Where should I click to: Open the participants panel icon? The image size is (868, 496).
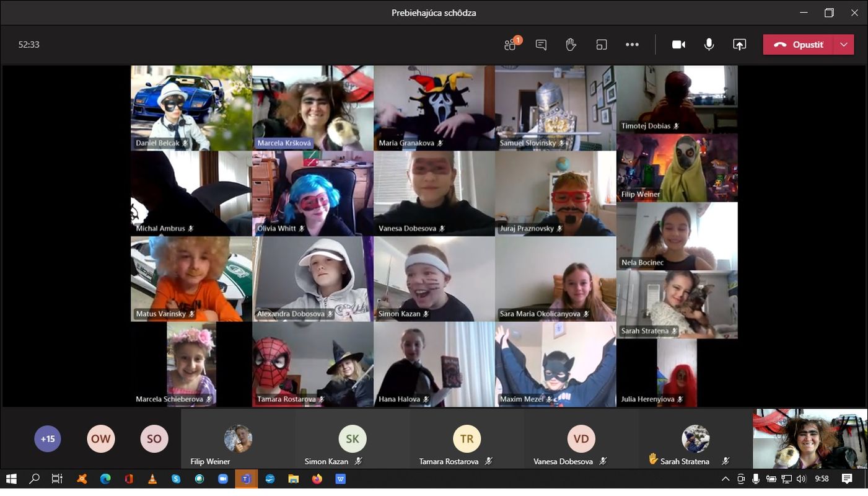coord(511,45)
